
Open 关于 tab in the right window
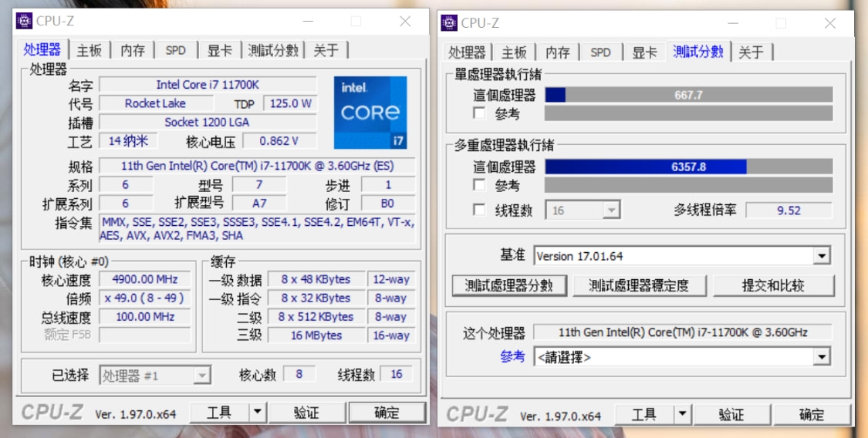751,52
